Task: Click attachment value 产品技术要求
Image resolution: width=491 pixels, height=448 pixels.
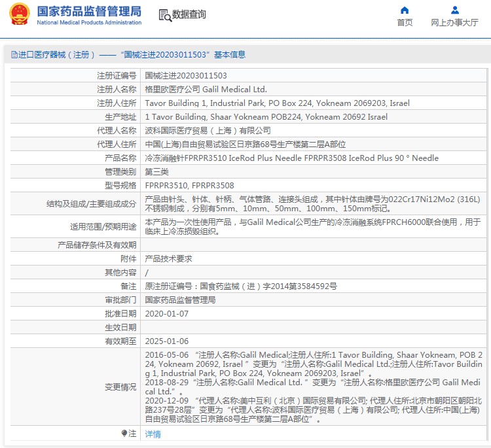Action: click(168, 259)
